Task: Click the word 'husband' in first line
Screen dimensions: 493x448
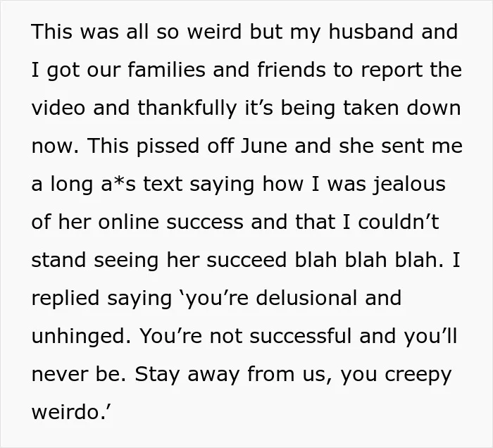Action: (x=371, y=32)
